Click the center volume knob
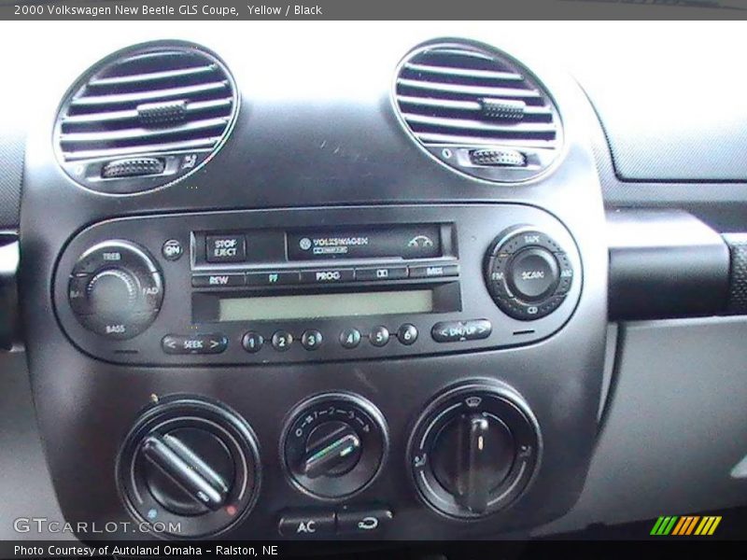 [113, 295]
